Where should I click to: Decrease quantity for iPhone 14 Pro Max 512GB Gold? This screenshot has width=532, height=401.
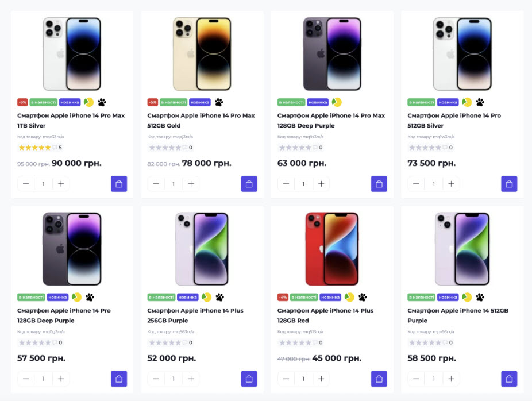[156, 184]
